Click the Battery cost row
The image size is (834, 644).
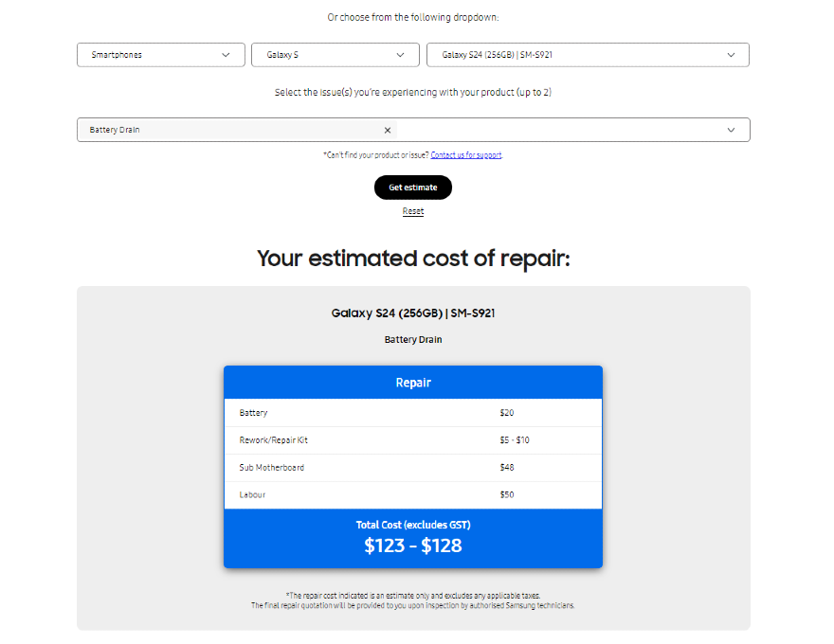point(413,413)
